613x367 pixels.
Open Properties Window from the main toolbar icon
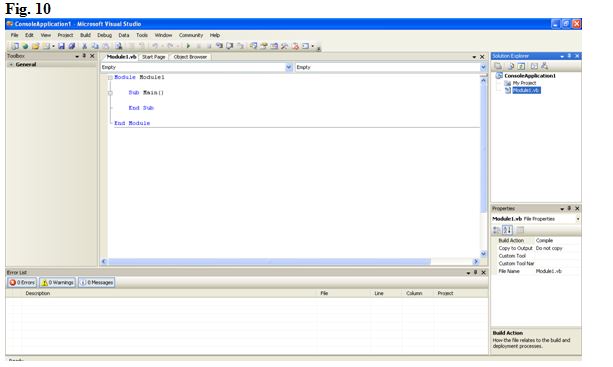[x=263, y=46]
